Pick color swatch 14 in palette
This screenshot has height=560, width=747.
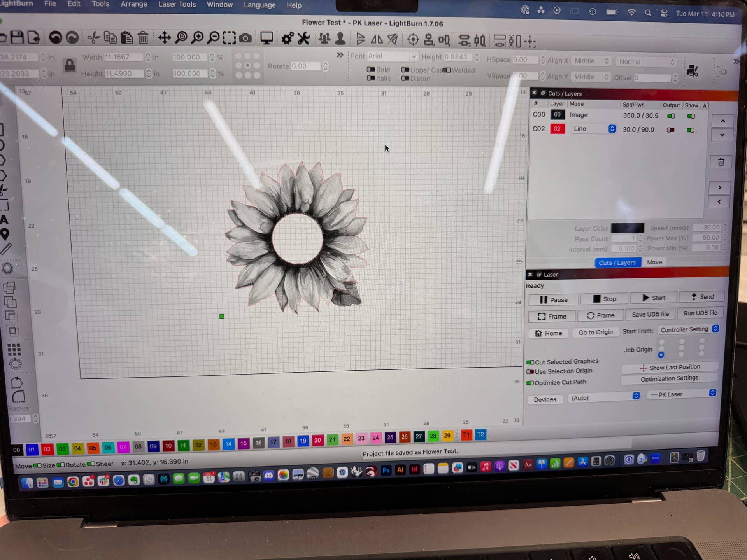click(228, 444)
